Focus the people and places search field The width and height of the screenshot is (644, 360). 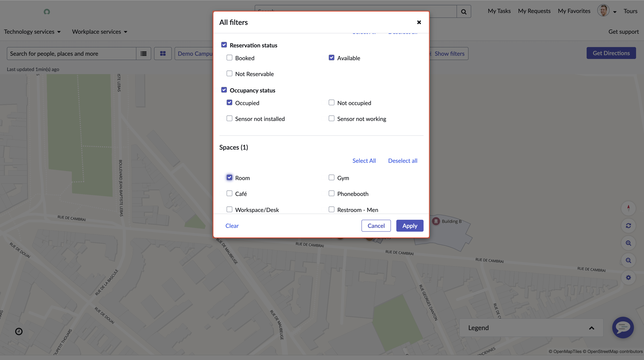(x=71, y=54)
